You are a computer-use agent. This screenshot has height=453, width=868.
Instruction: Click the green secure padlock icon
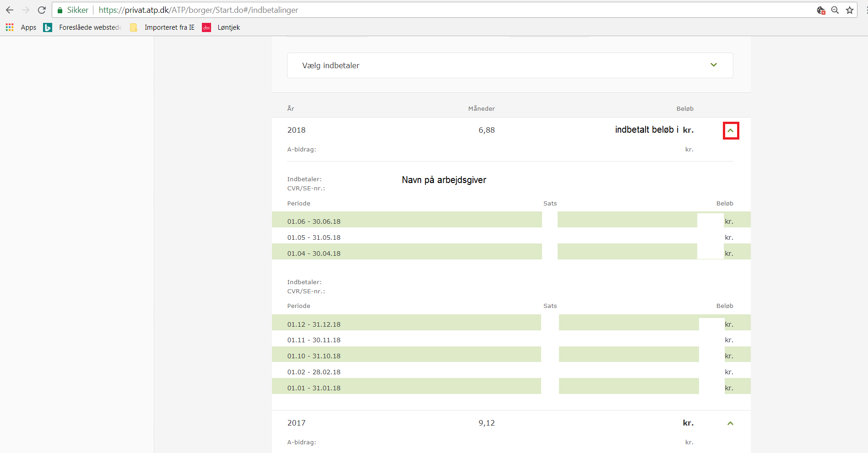coord(60,10)
